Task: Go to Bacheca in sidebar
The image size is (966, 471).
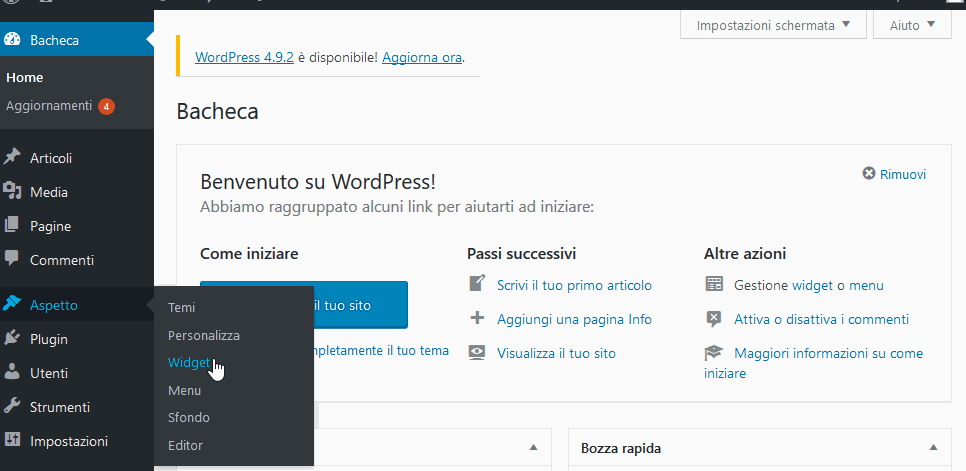Action: point(76,39)
